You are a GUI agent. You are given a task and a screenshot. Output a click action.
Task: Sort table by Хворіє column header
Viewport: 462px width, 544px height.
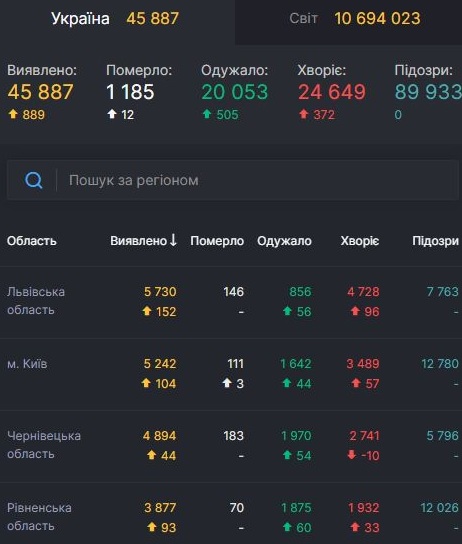coord(360,241)
